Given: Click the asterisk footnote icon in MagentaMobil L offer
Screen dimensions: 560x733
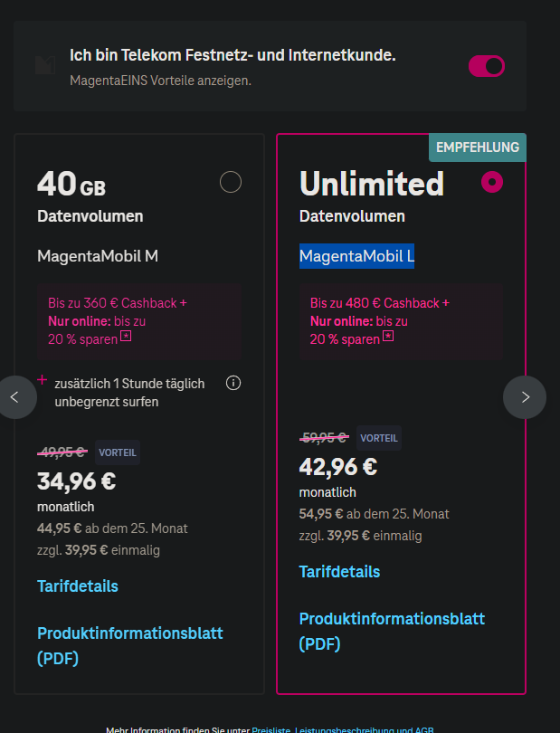Looking at the screenshot, I should tap(388, 336).
